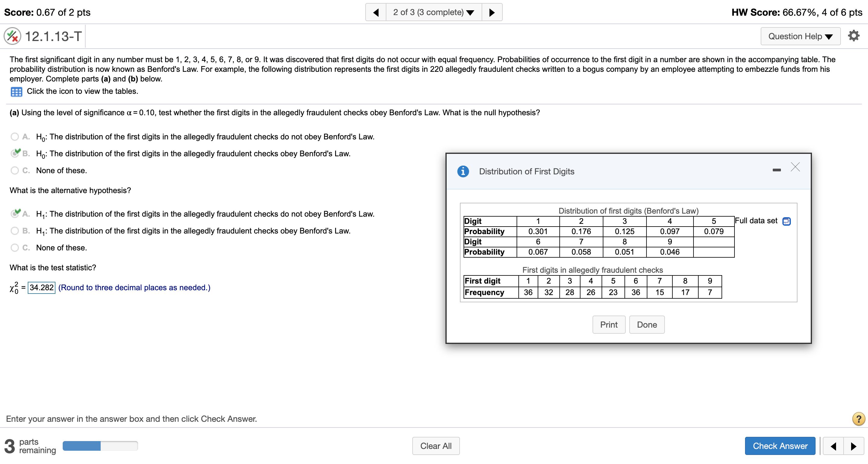Minimize the Distribution of First Digits popup

tap(777, 170)
